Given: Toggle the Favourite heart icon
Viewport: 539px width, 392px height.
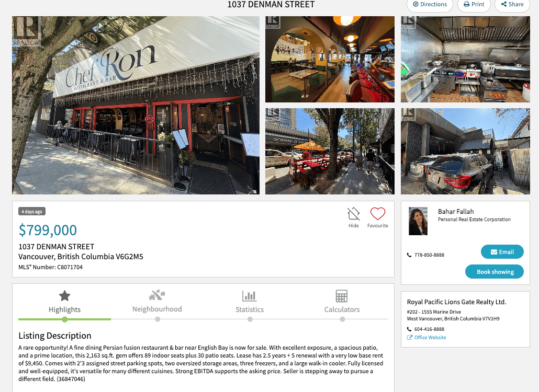Looking at the screenshot, I should click(377, 214).
